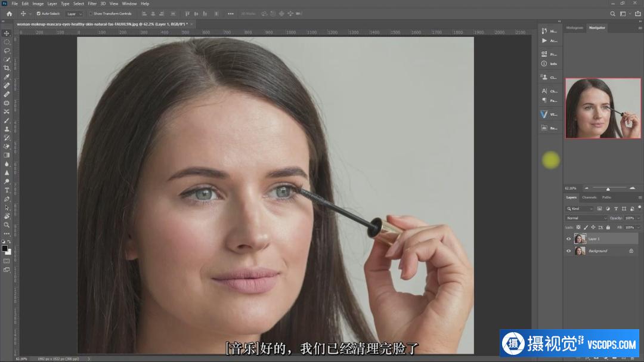Open the Character panel icon

pyautogui.click(x=544, y=91)
